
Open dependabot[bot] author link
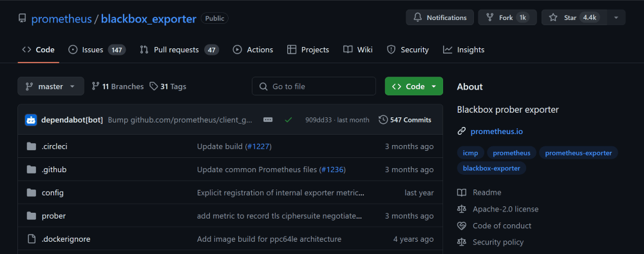click(72, 120)
